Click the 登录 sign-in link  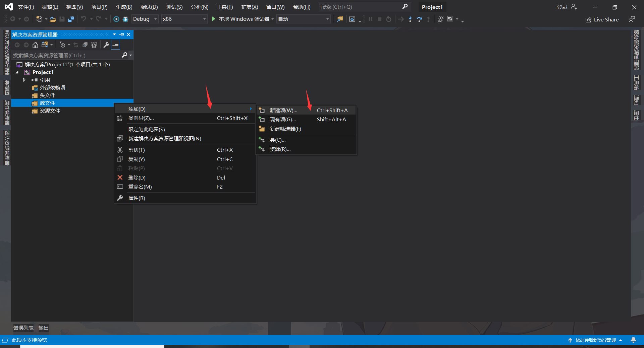(562, 7)
